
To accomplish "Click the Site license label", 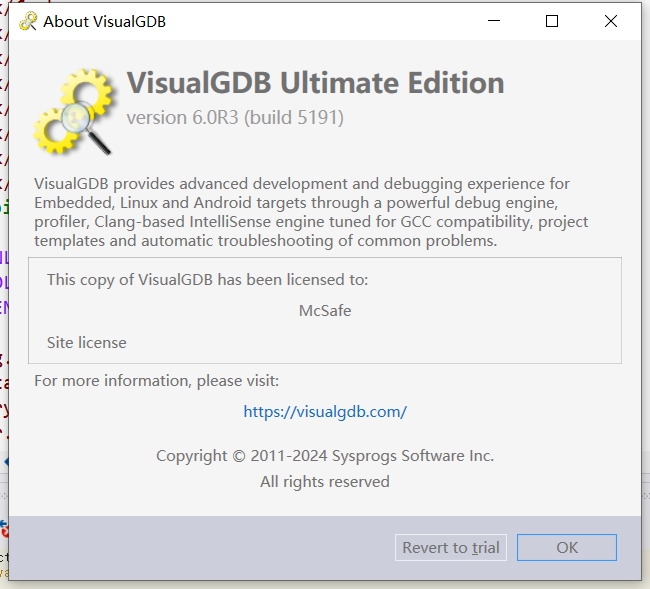I will click(x=87, y=343).
